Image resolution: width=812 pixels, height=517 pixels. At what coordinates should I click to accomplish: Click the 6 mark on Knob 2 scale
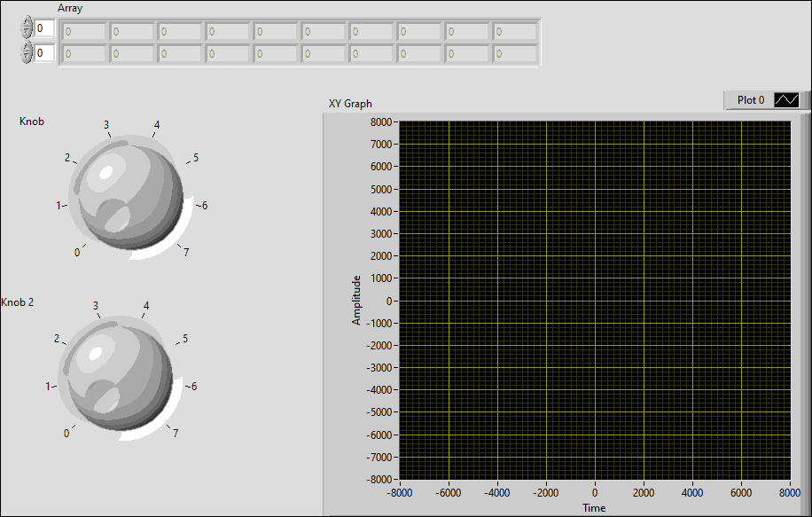194,387
